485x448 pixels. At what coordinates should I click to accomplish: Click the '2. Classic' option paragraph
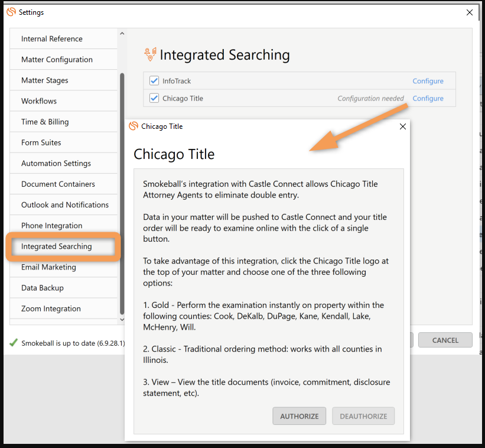coord(262,355)
